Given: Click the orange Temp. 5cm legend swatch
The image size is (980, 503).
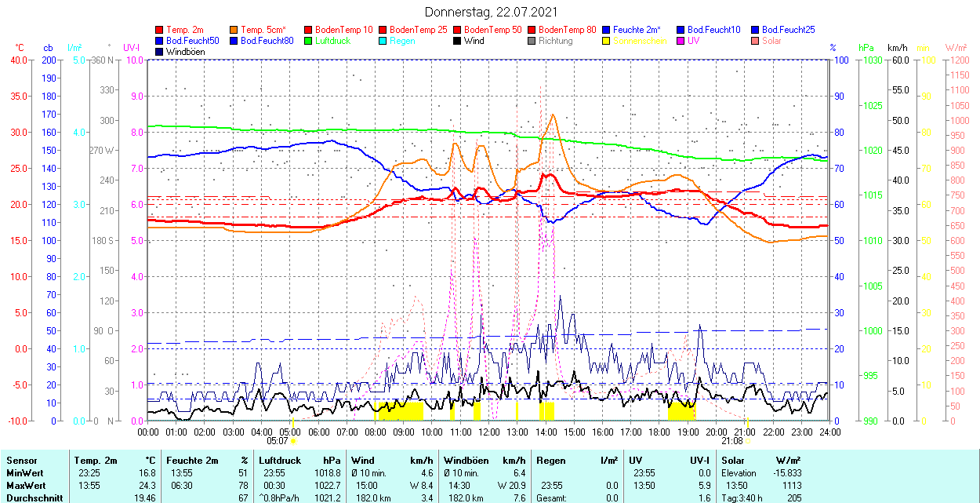Looking at the screenshot, I should (x=234, y=30).
